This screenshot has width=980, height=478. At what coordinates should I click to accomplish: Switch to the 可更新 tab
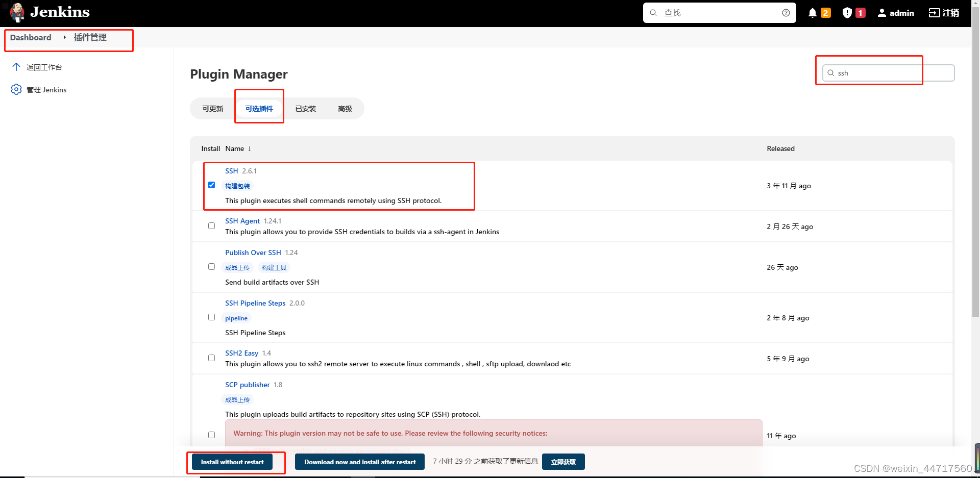213,109
